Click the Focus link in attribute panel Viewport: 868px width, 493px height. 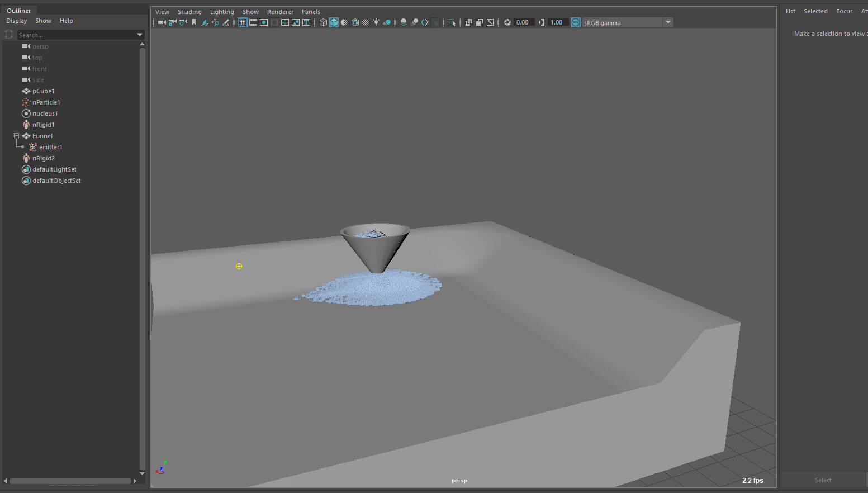point(845,11)
